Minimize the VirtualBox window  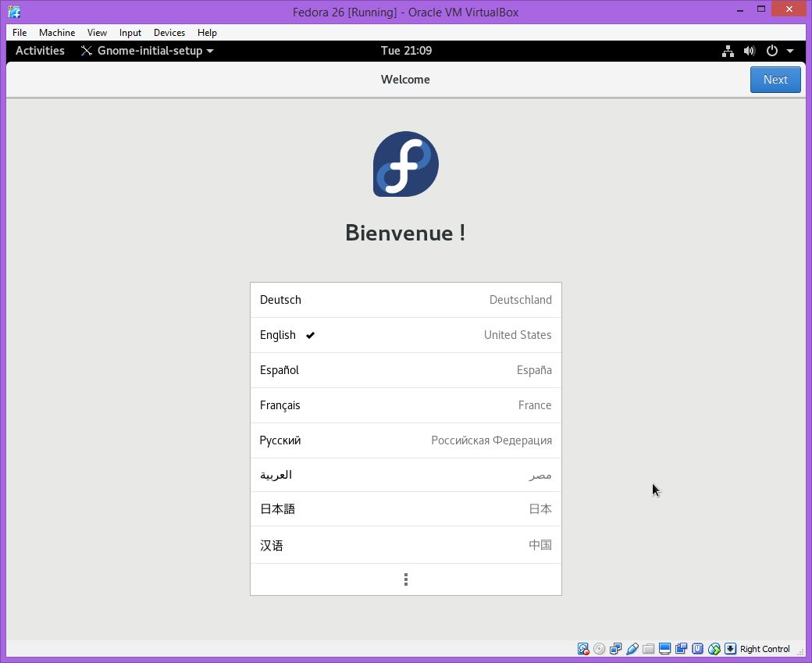click(x=740, y=10)
